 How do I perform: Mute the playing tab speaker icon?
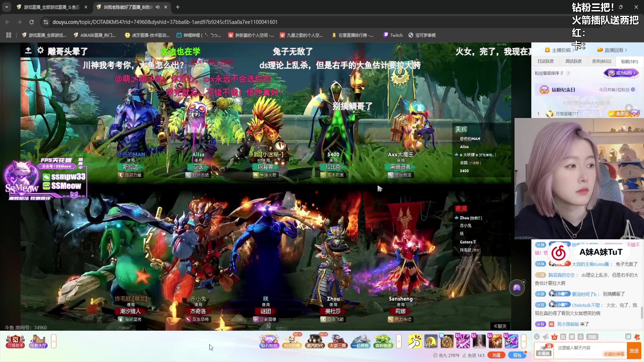coord(158,7)
